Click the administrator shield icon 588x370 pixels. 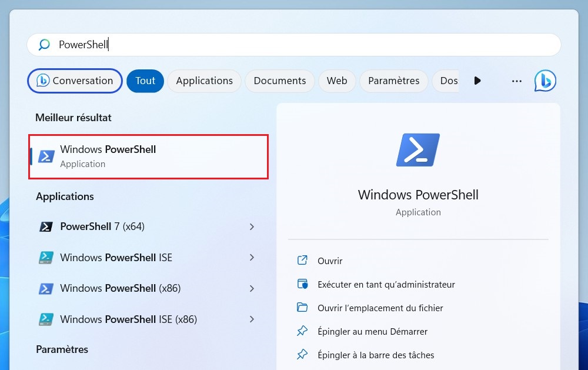point(302,284)
